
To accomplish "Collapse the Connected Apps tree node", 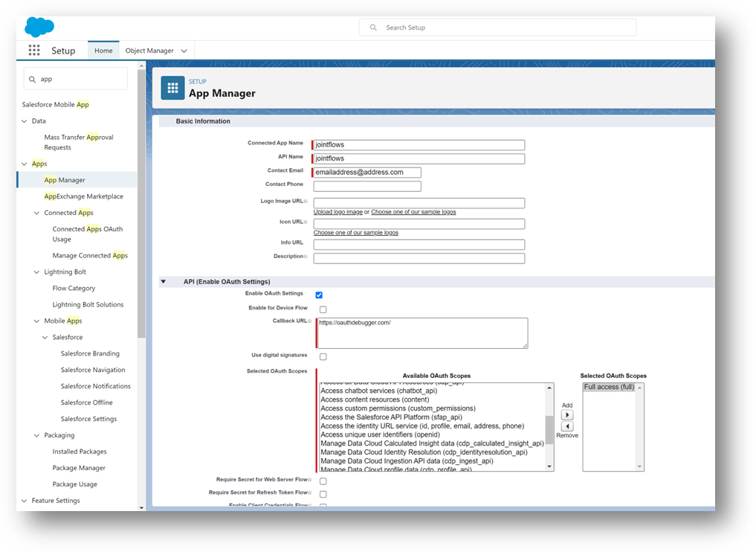I will 37,213.
